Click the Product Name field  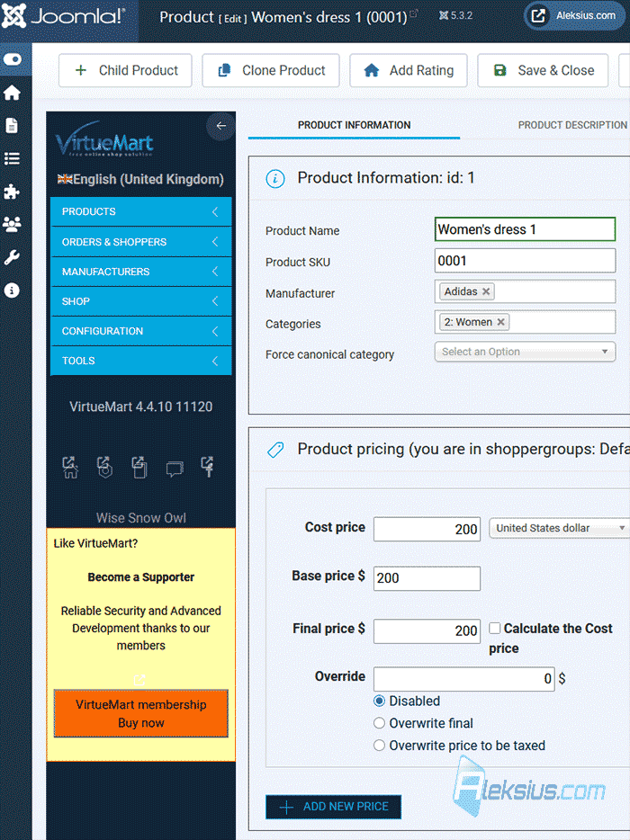[525, 229]
